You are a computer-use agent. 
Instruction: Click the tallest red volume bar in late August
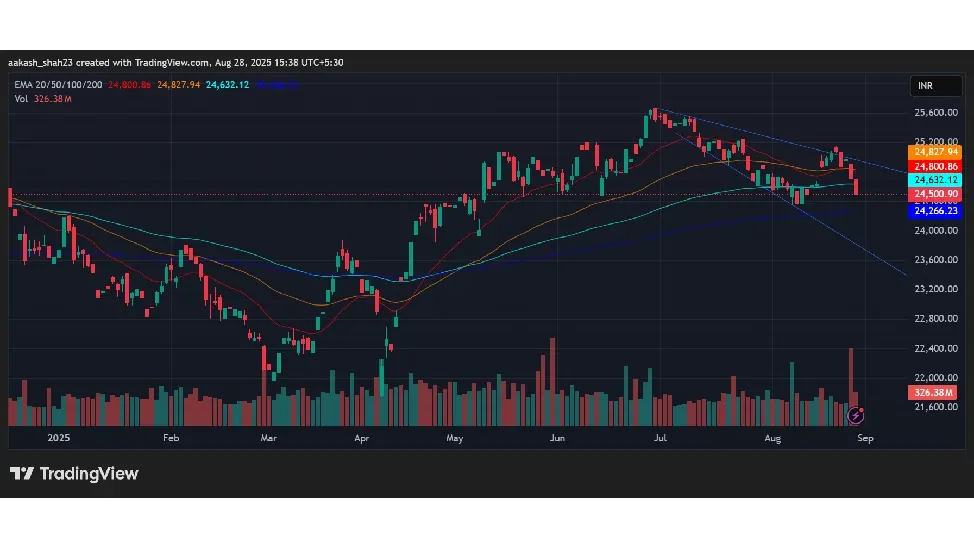(x=851, y=386)
